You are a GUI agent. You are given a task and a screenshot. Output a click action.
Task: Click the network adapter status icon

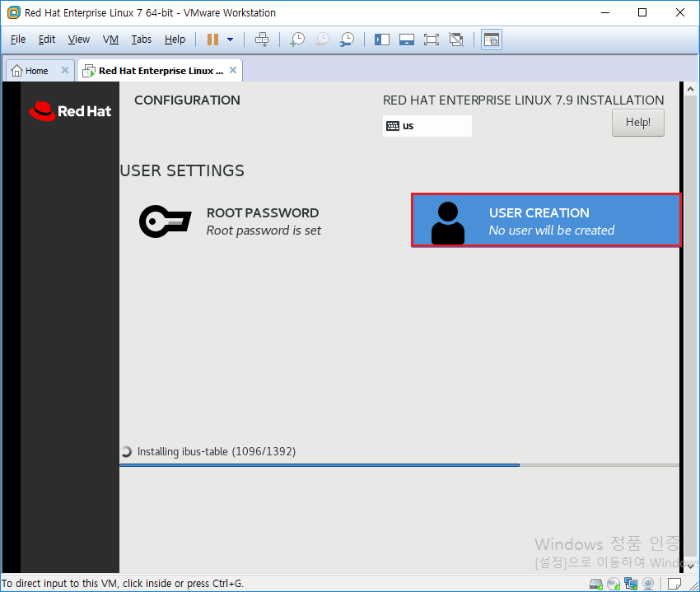[631, 584]
